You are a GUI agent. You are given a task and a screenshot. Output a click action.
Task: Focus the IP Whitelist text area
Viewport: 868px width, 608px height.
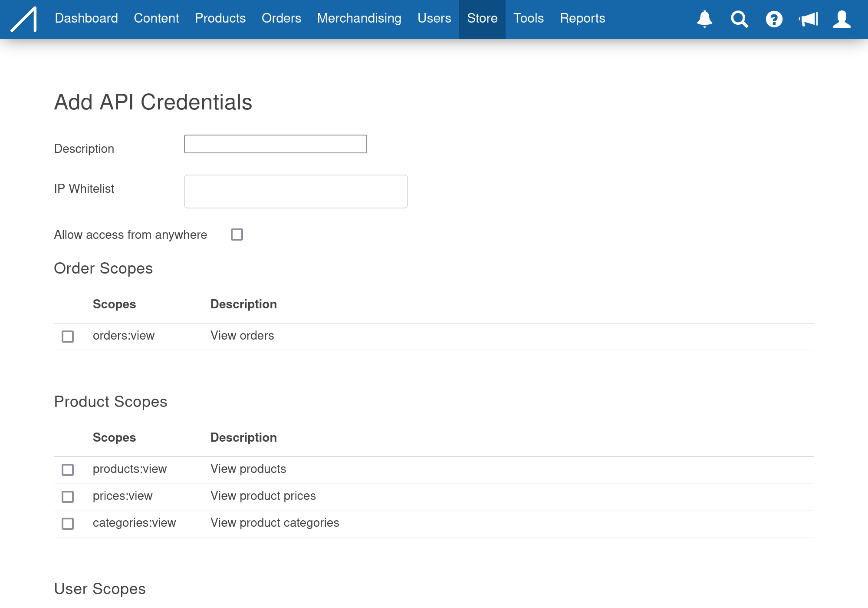click(x=296, y=192)
